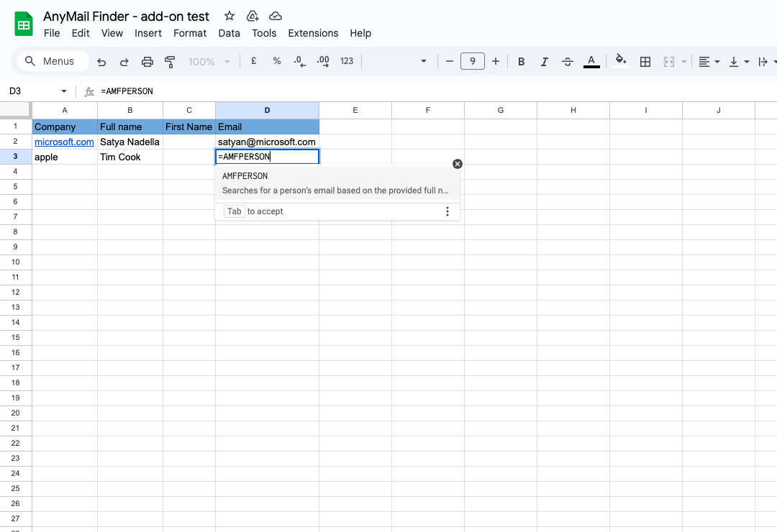This screenshot has width=777, height=532.
Task: Select cell containing apple
Action: tap(65, 157)
